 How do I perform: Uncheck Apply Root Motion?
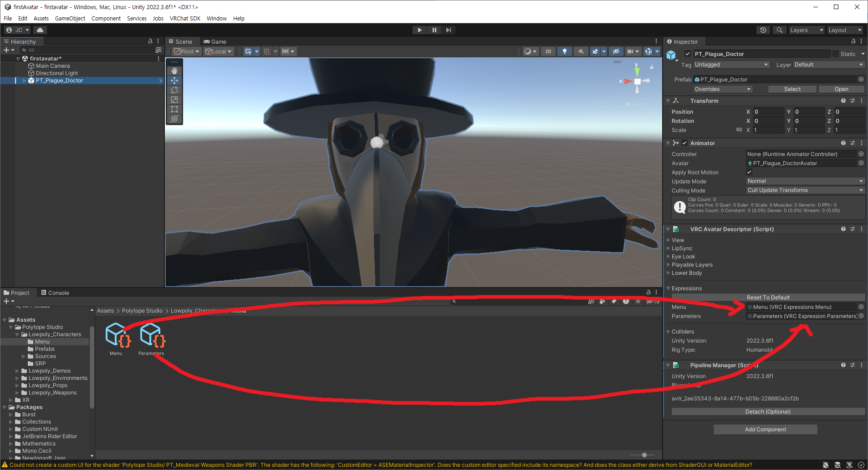(749, 172)
